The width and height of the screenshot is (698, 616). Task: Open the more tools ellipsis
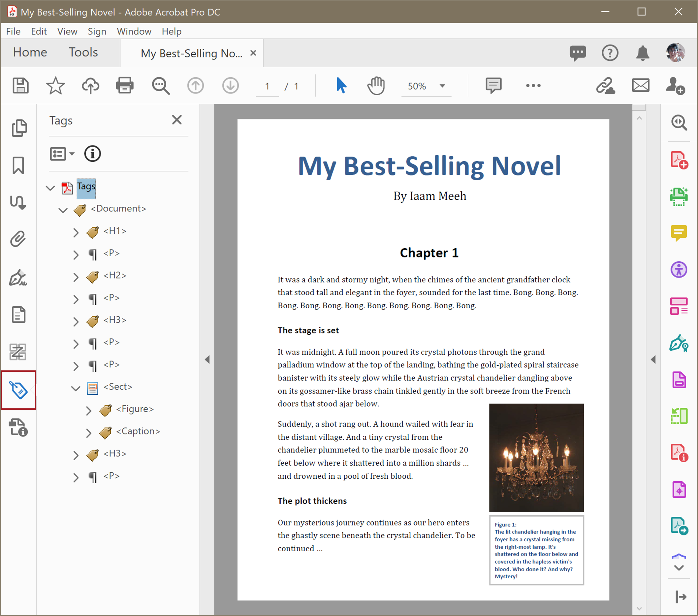pyautogui.click(x=533, y=86)
